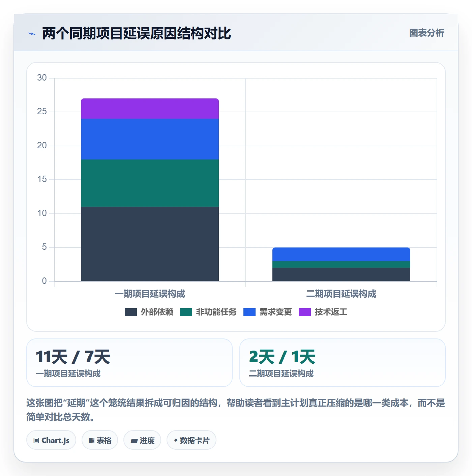This screenshot has width=472, height=476.
Task: Click the chart title 两个同期项目延误原因结构对比
Action: click(x=137, y=33)
